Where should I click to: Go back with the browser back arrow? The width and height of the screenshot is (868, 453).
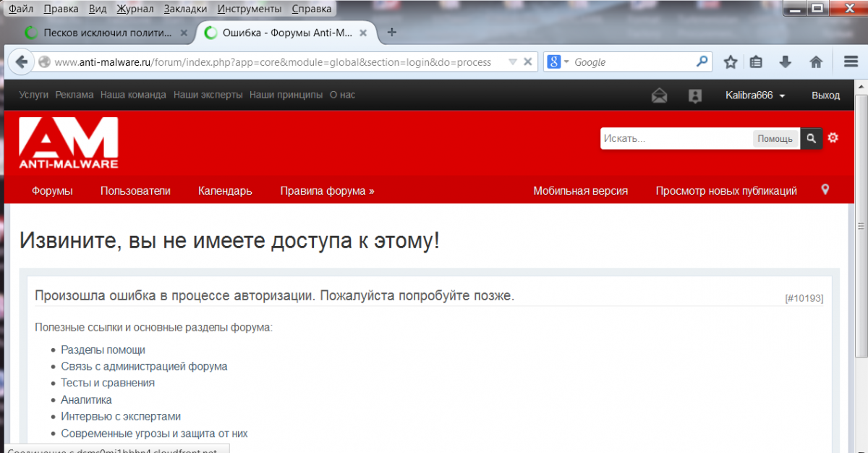tap(20, 62)
